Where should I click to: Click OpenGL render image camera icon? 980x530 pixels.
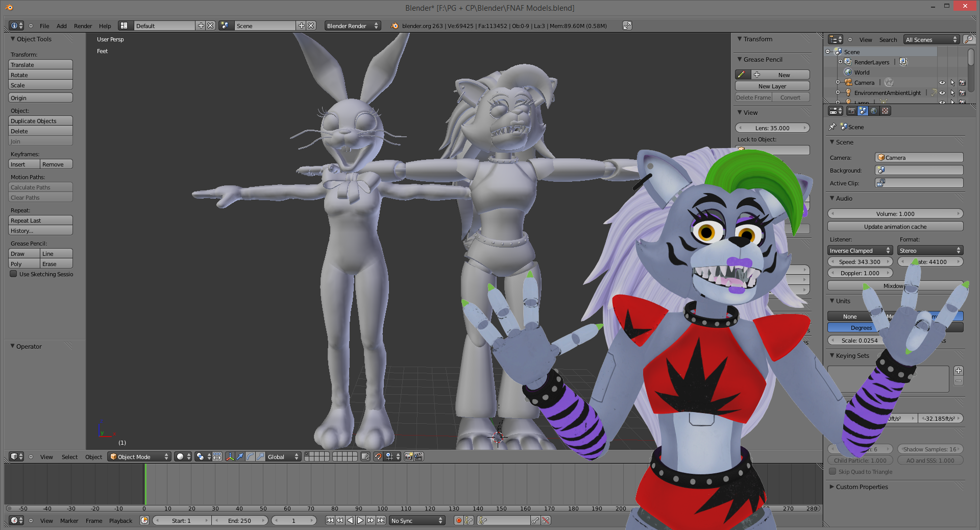(x=408, y=456)
